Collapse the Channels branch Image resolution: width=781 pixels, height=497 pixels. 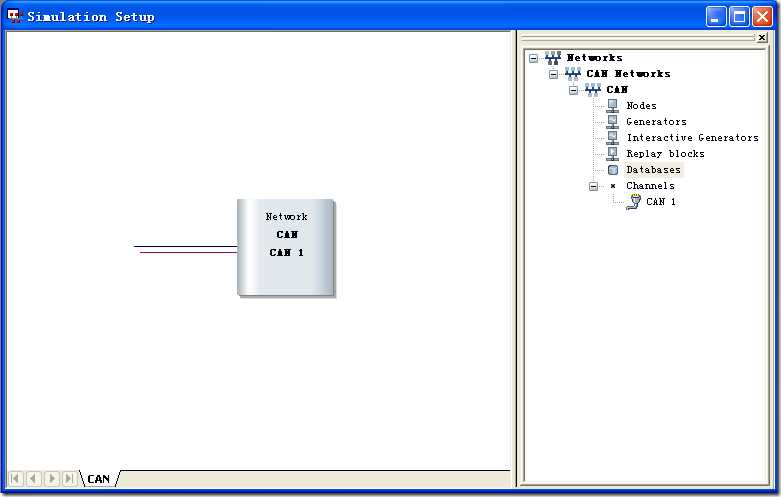[593, 186]
